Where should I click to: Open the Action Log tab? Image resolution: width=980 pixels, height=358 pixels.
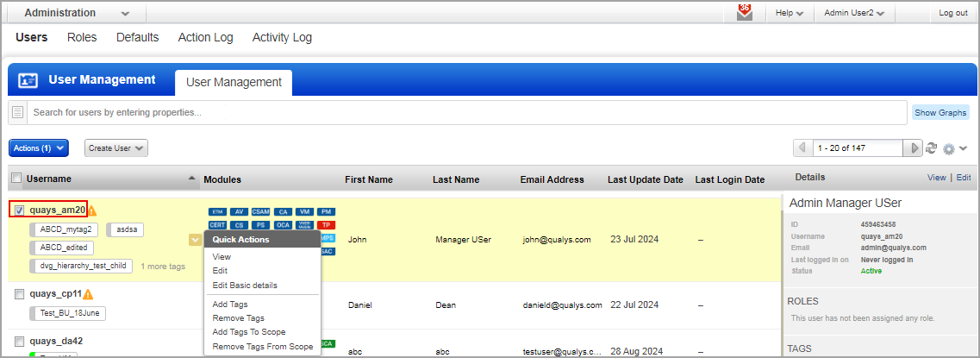click(x=206, y=38)
